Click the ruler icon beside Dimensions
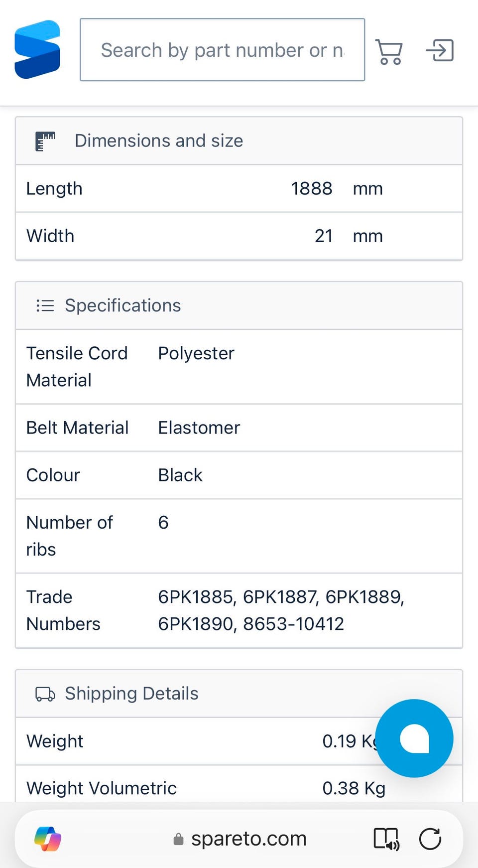This screenshot has width=478, height=868. tap(45, 141)
